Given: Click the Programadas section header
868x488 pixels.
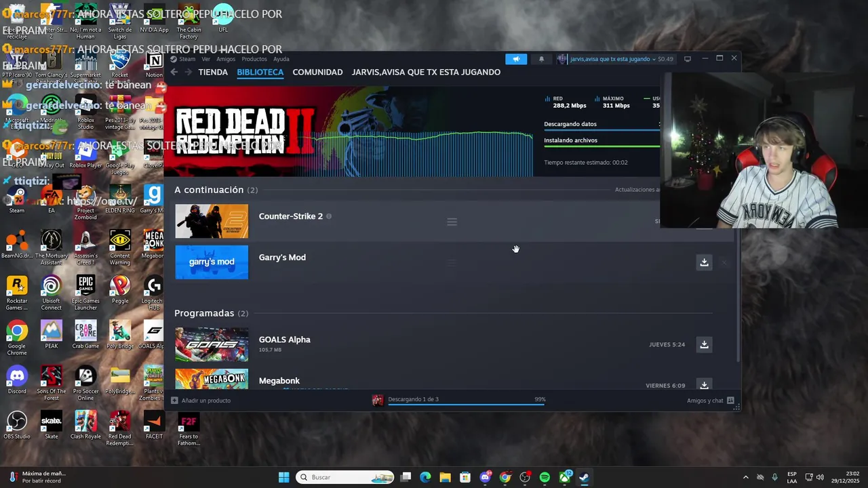Looking at the screenshot, I should point(211,313).
